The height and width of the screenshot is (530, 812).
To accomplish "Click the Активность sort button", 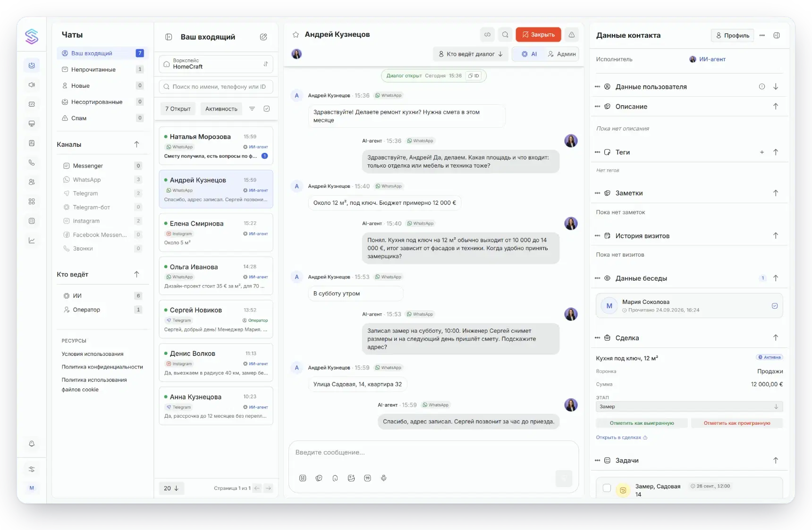I will click(x=221, y=109).
